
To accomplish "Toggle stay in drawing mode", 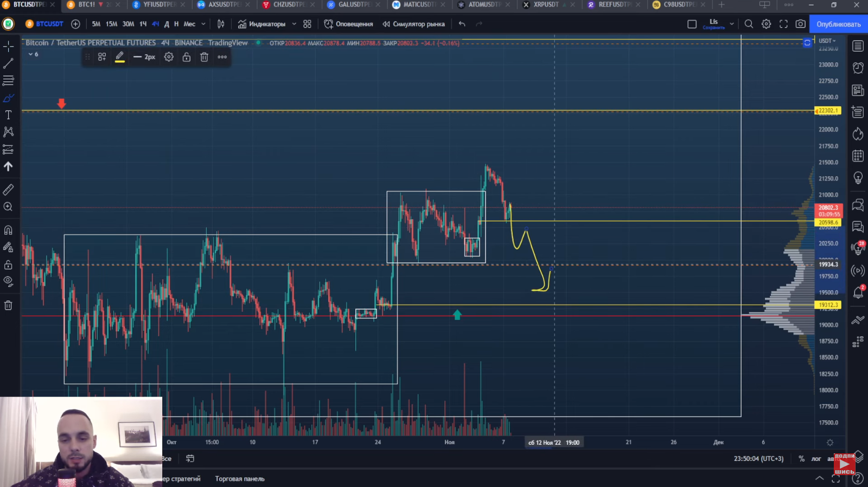I will coord(8,247).
